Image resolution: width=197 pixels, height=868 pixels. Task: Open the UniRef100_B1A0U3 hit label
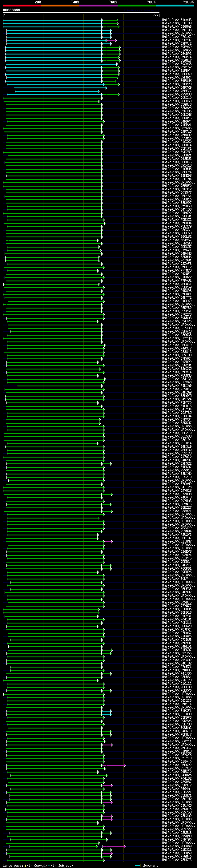177,20
